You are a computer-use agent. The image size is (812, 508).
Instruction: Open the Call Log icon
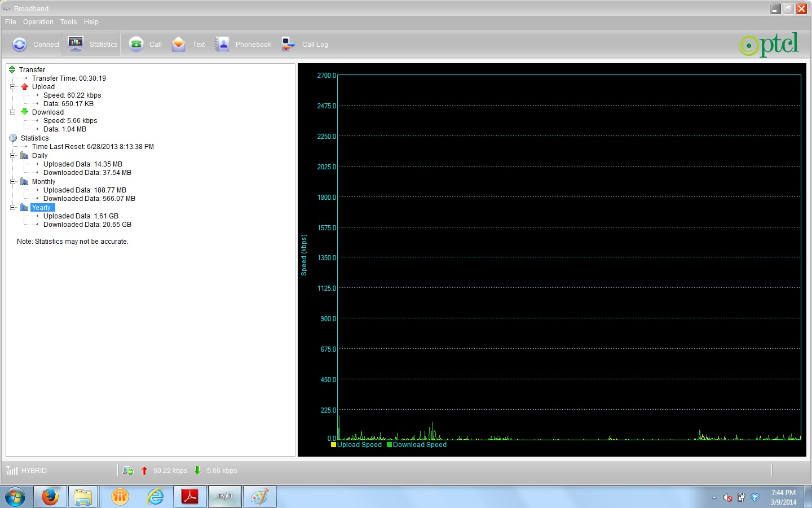coord(288,44)
